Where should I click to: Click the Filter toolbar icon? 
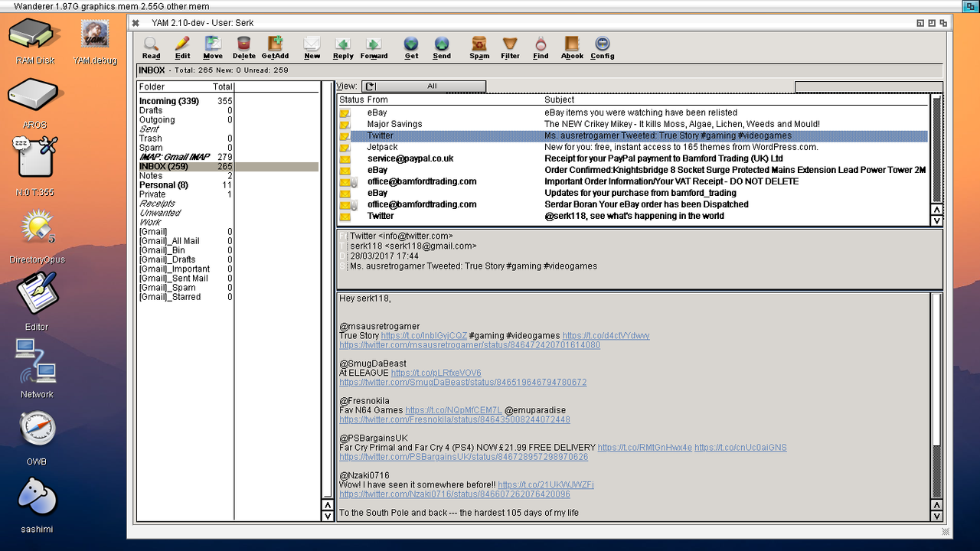pos(510,47)
